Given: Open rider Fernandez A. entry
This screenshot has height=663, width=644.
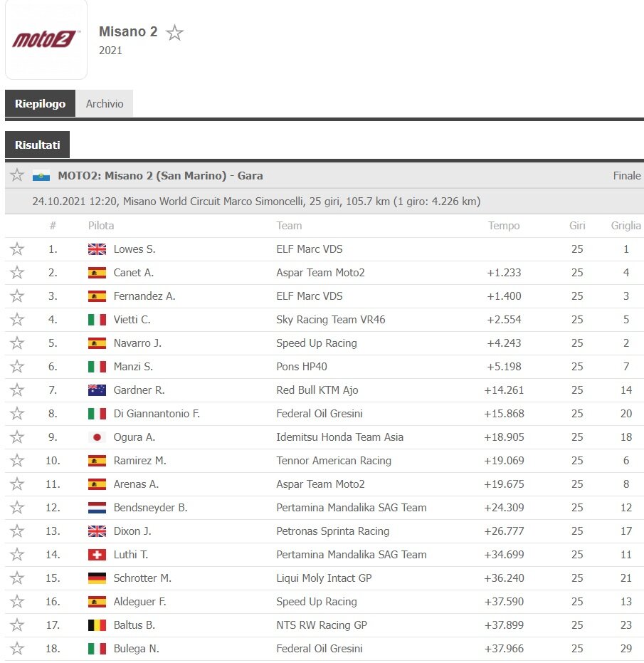Looking at the screenshot, I should coord(144,296).
